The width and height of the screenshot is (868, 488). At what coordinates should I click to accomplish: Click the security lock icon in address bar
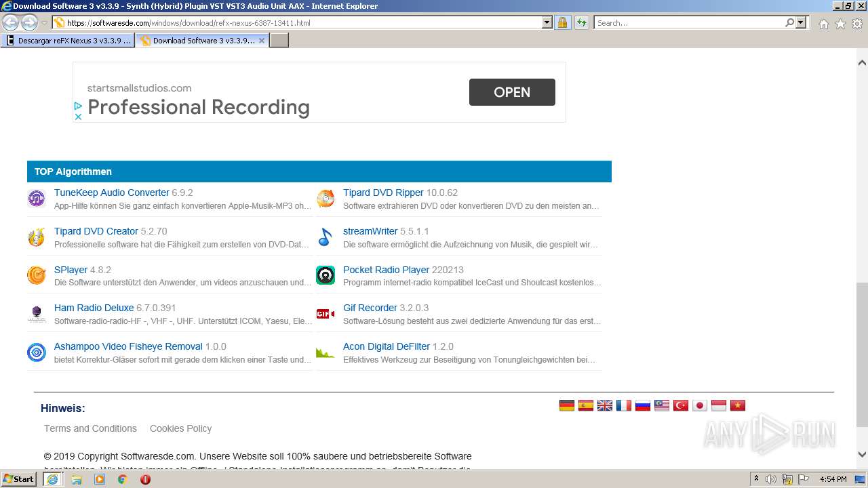pyautogui.click(x=562, y=22)
